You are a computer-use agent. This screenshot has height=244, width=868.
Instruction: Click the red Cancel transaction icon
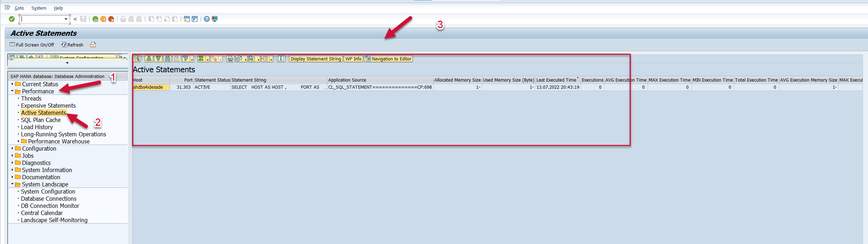(111, 19)
